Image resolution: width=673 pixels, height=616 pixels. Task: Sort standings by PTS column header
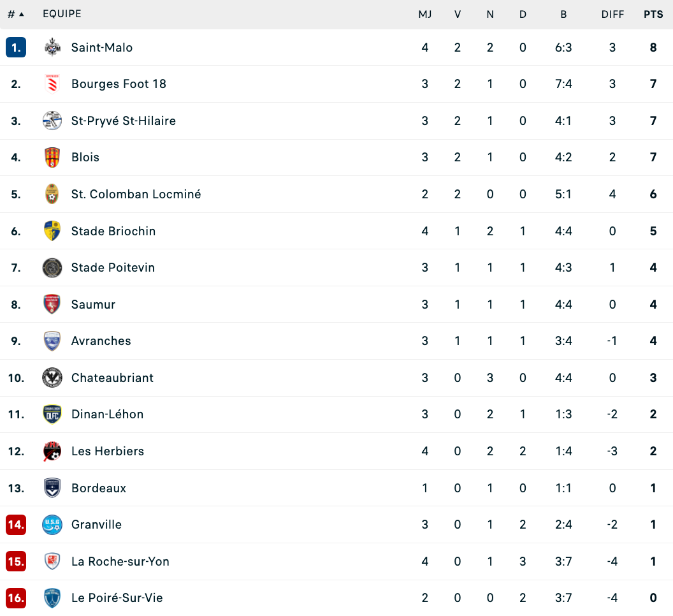[x=653, y=14]
